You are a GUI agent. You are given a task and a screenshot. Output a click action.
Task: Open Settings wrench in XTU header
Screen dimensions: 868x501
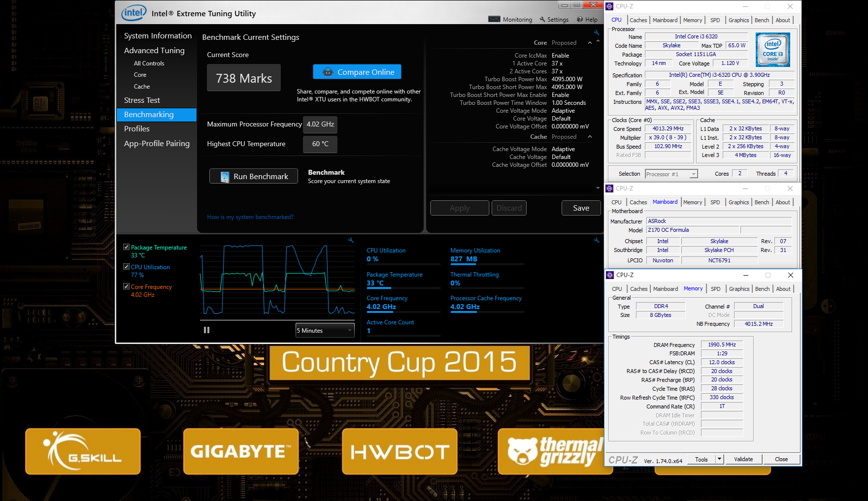coord(542,20)
